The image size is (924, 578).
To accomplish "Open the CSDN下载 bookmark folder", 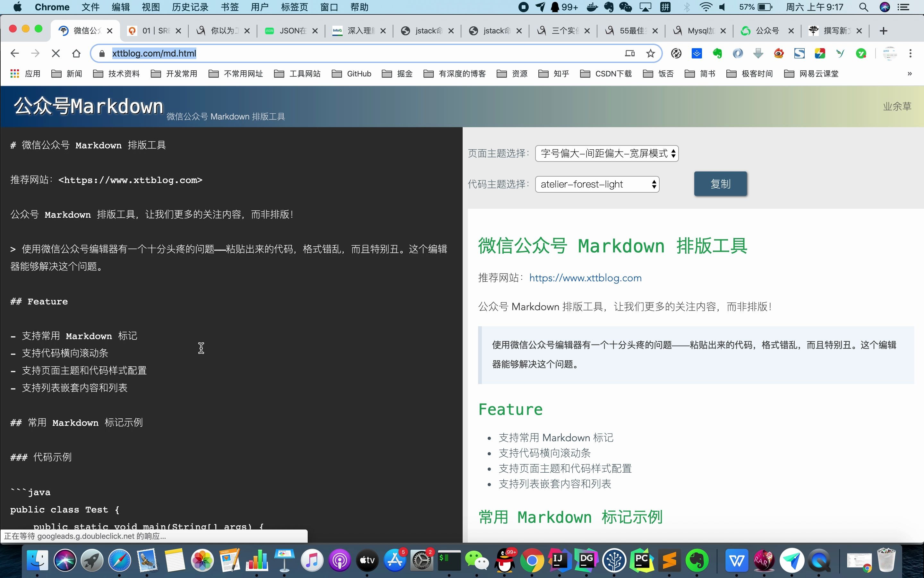I will click(x=606, y=74).
